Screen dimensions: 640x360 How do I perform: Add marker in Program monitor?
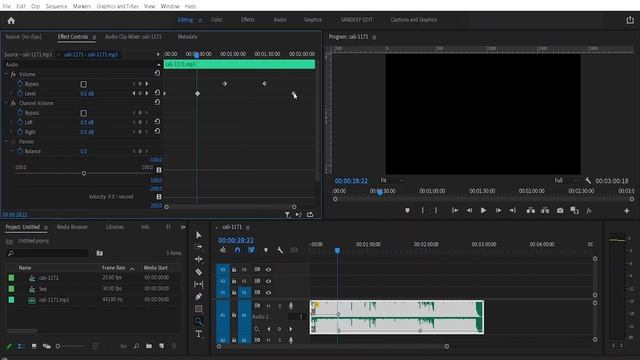407,211
